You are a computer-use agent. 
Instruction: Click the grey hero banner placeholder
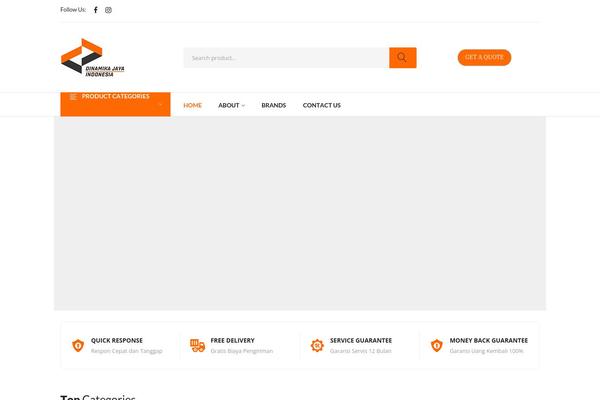click(300, 213)
